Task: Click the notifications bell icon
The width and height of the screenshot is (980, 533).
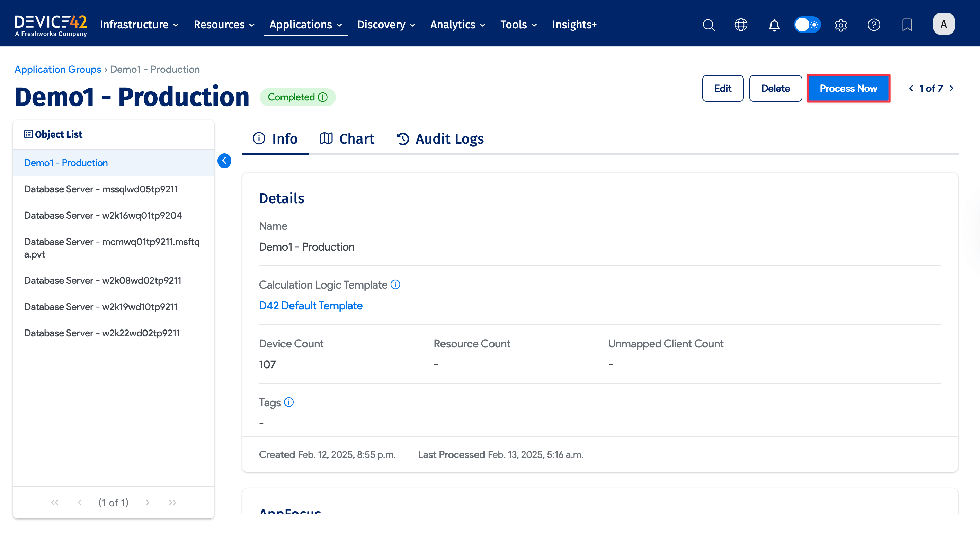Action: [774, 25]
